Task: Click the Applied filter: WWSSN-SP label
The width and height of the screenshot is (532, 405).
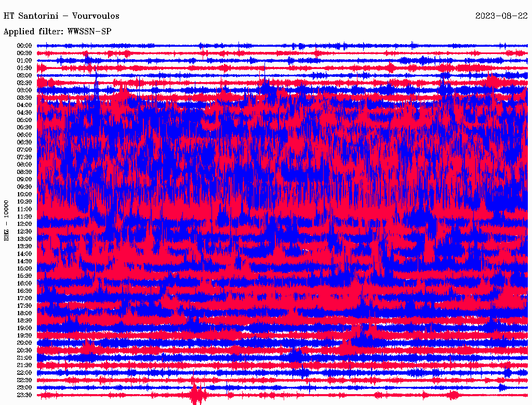Action: click(x=57, y=32)
